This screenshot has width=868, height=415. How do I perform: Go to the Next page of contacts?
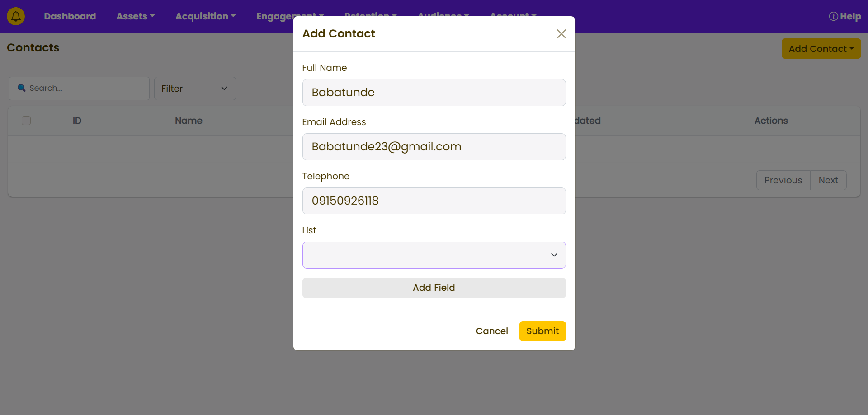pyautogui.click(x=828, y=180)
